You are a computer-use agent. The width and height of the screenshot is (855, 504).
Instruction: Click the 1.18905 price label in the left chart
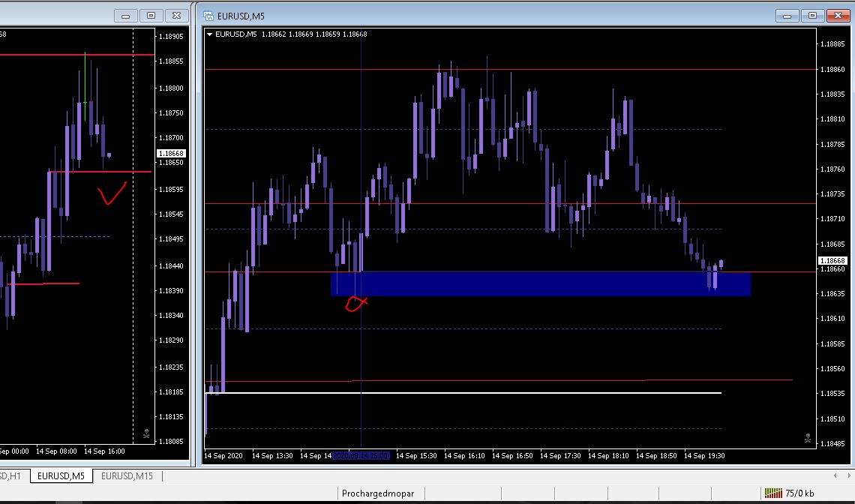(171, 37)
